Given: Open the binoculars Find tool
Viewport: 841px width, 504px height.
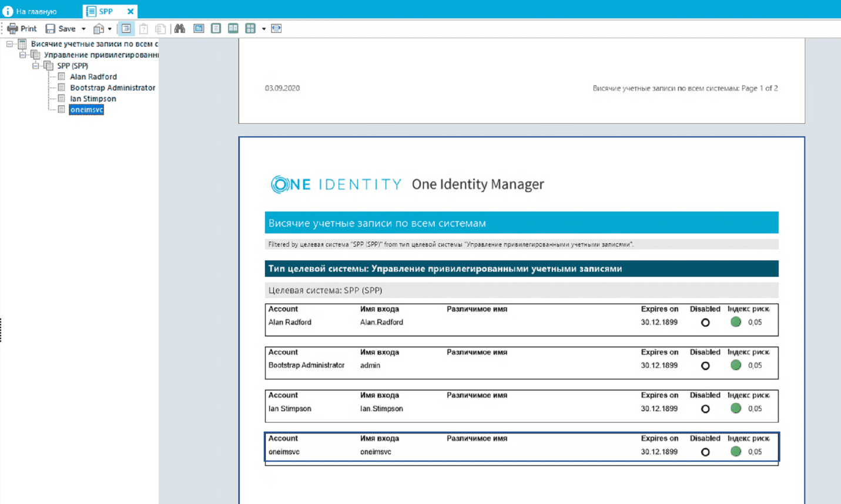Looking at the screenshot, I should click(x=180, y=29).
